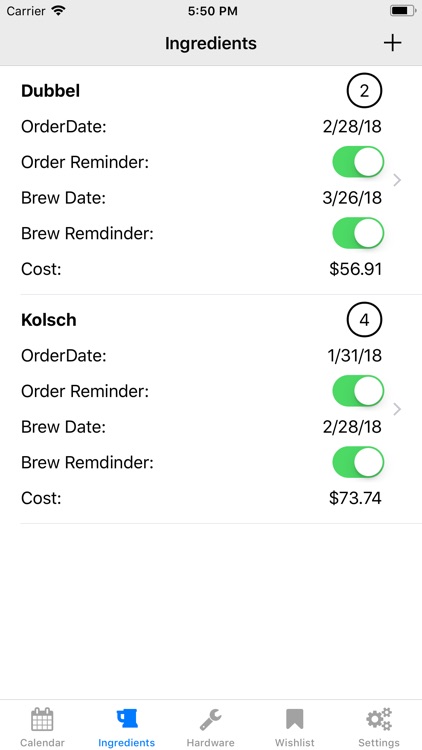Tap Kolsch order date 1/31/18
The height and width of the screenshot is (750, 422).
[x=355, y=355]
